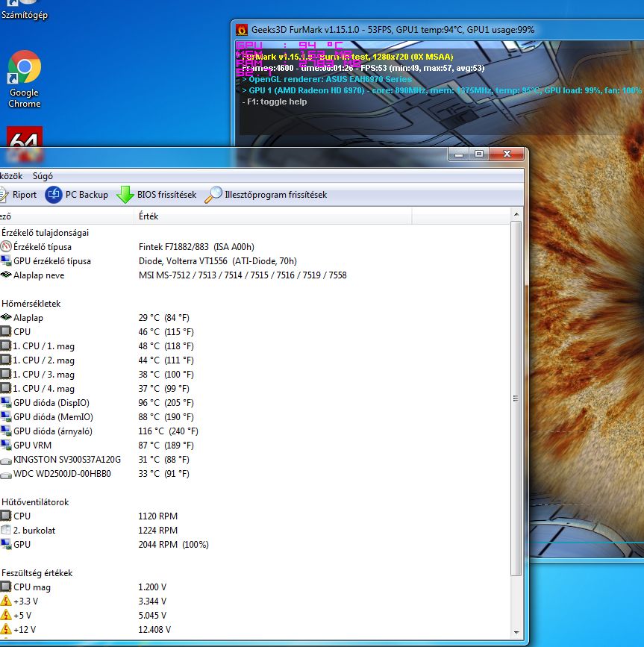This screenshot has height=647, width=644.
Task: Select the '96 °C (205 °F)' value
Action: (x=166, y=403)
